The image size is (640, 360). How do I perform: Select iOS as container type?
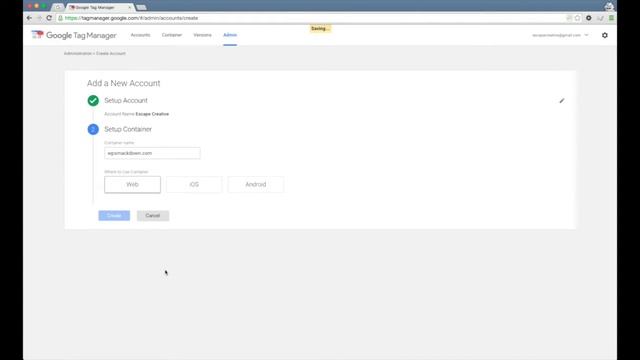click(194, 184)
